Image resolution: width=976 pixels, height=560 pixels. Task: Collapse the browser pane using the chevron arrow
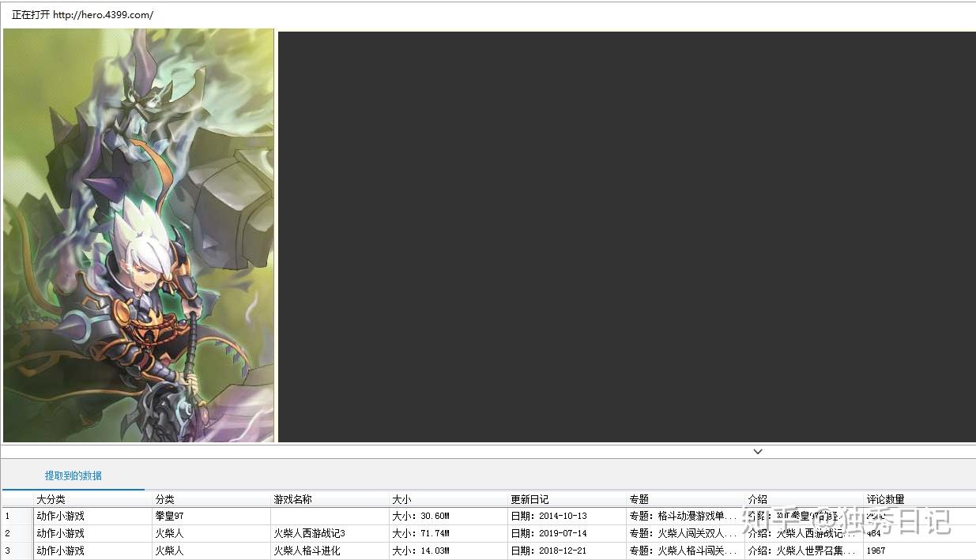(757, 451)
